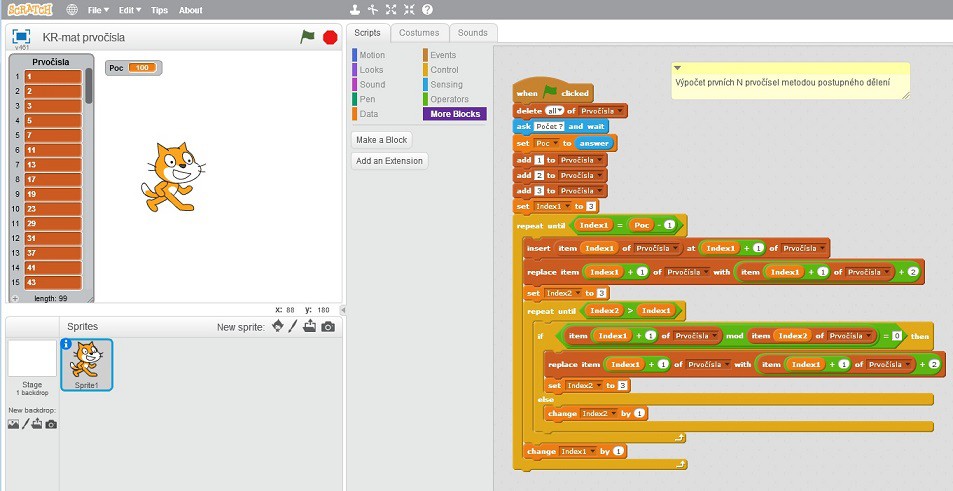Collapse the comment note using its triangle
953x491 pixels.
[x=677, y=68]
